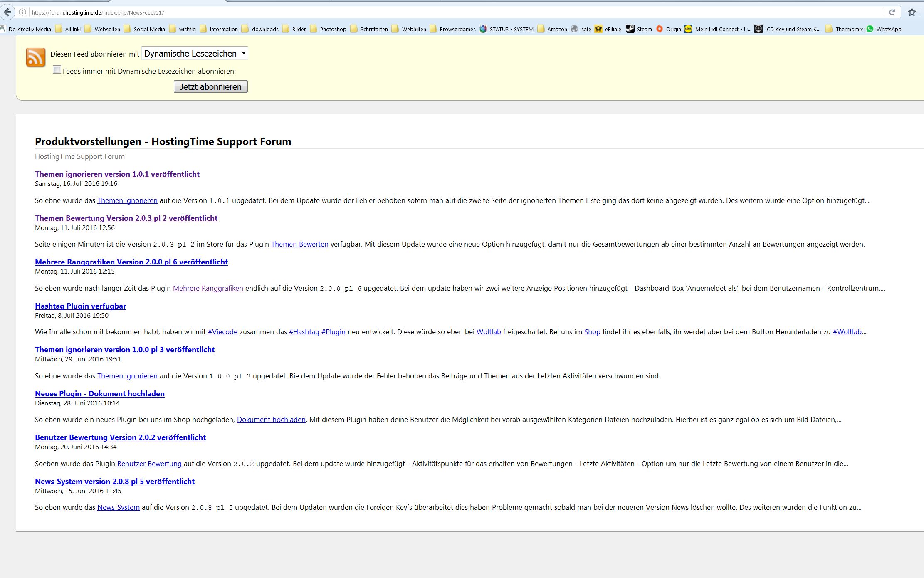Click the site information icon in the address bar
The image size is (924, 578).
(x=23, y=12)
